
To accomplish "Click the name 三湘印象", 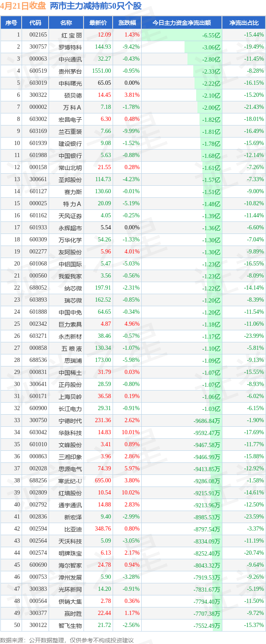I will point(70,457).
